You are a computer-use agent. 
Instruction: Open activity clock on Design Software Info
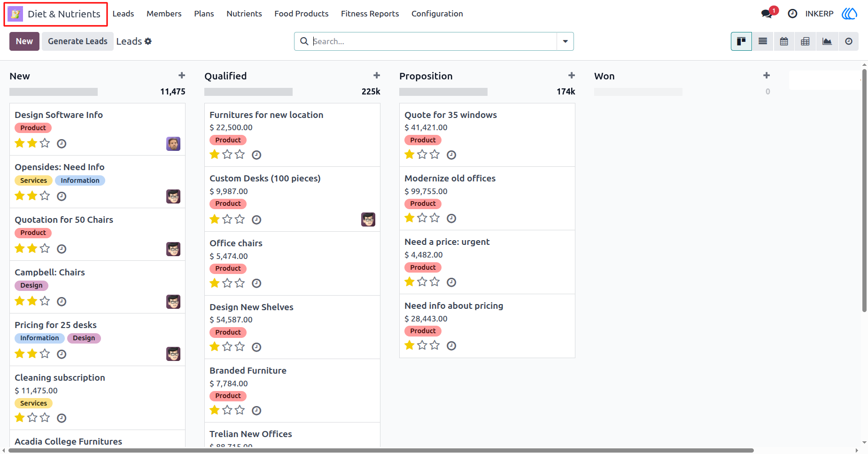(62, 144)
